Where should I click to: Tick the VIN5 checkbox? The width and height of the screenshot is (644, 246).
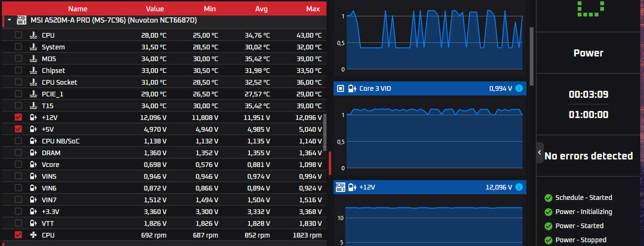(x=18, y=176)
